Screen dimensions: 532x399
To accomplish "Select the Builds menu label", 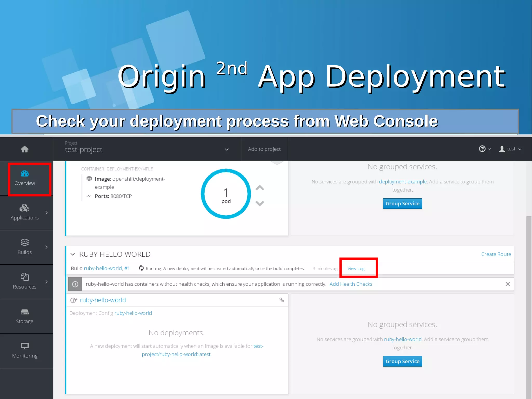I will pos(25,252).
